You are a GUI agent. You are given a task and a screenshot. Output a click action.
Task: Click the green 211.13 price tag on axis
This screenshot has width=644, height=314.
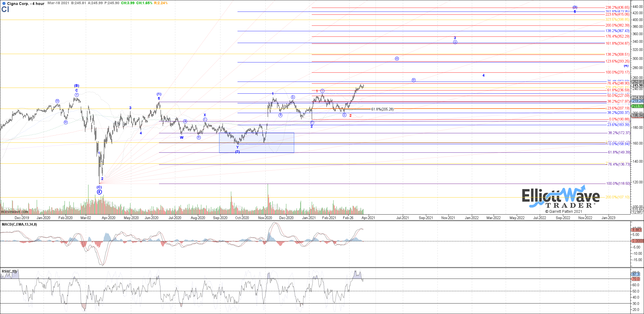coord(637,106)
